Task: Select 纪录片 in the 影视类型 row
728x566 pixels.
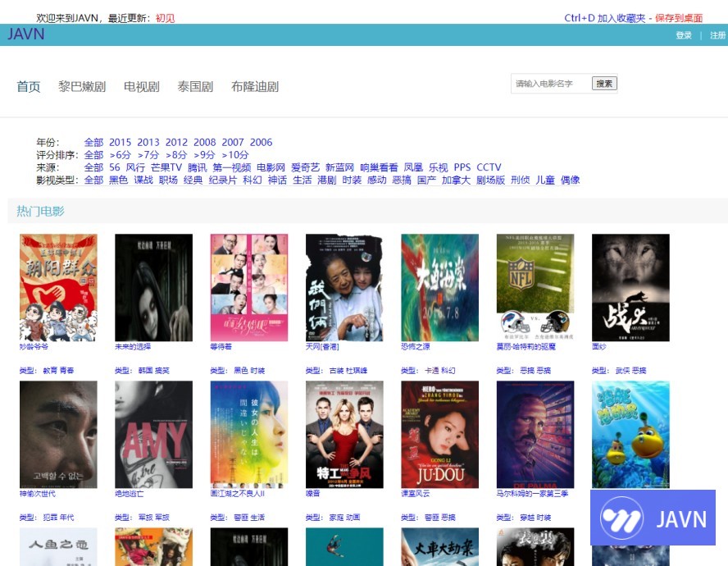Action: [x=223, y=180]
